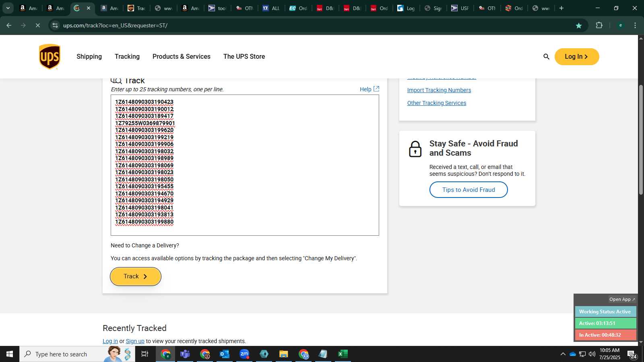Click tracking number 1Z6148090303195455

click(144, 187)
